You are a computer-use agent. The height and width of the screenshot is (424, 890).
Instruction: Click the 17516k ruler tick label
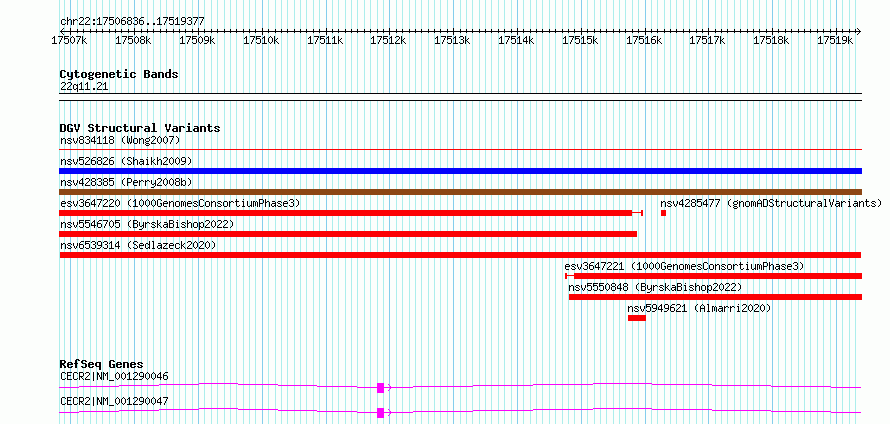pos(644,40)
